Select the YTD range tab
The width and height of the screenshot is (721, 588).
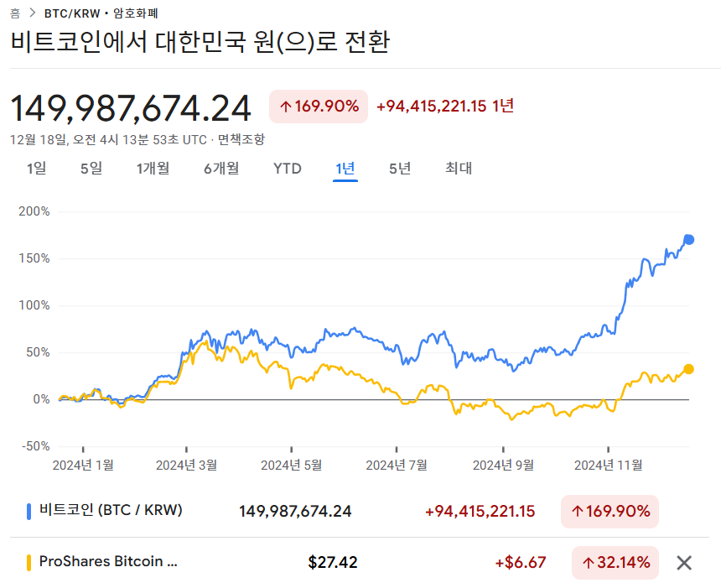pos(287,169)
